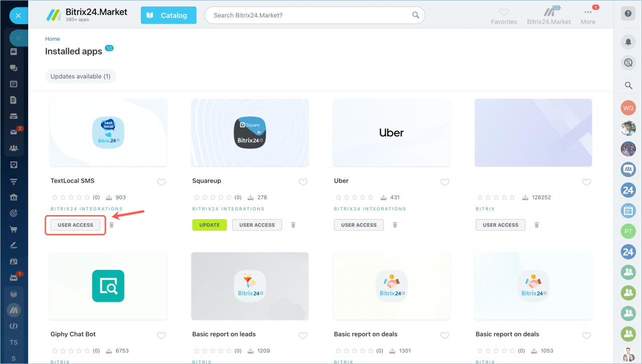This screenshot has width=642, height=364.
Task: Rate TextLocal SMS with five stars
Action: click(87, 198)
